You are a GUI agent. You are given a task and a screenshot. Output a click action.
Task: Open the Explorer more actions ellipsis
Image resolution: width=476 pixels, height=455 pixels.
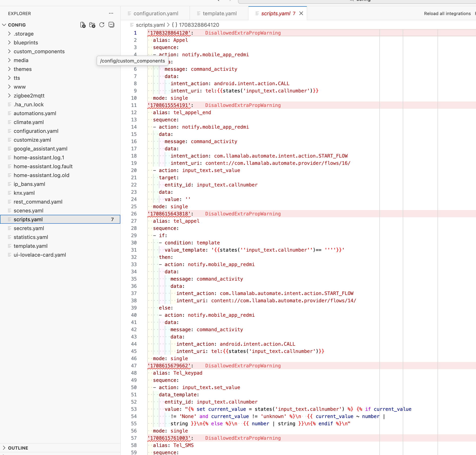[x=111, y=13]
